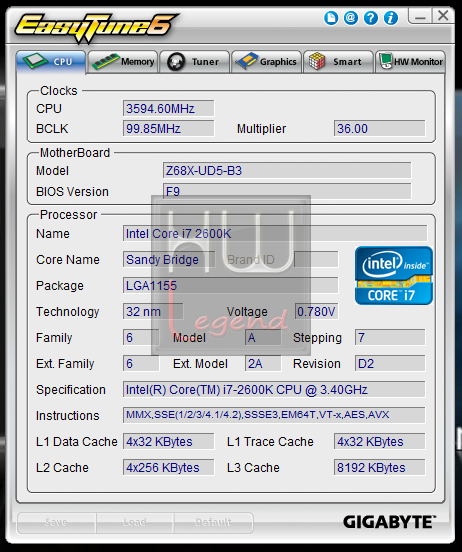This screenshot has height=552, width=462.
Task: Click the Core Name value Sandy Bridge
Action: tap(169, 259)
